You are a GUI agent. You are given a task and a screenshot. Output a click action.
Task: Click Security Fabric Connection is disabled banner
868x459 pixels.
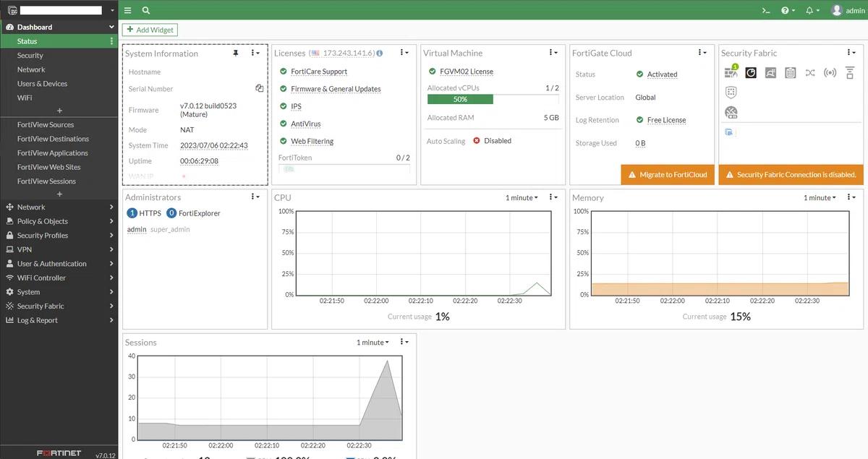tap(791, 174)
